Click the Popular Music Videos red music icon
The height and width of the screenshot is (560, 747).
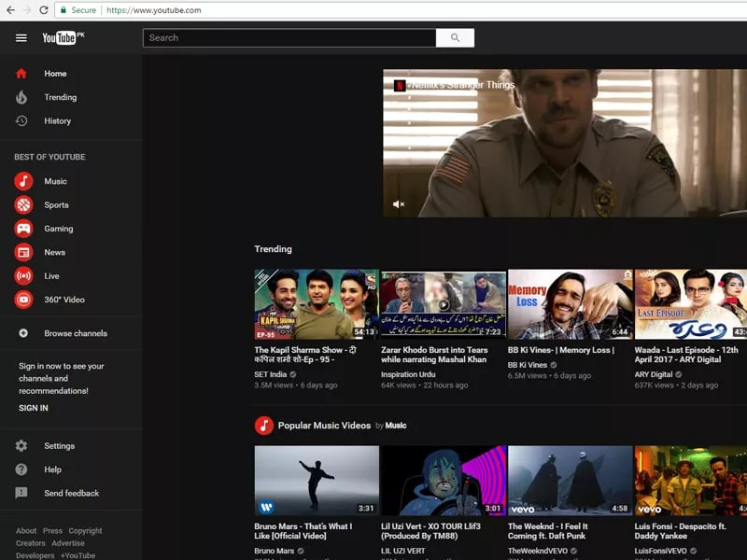coord(264,426)
